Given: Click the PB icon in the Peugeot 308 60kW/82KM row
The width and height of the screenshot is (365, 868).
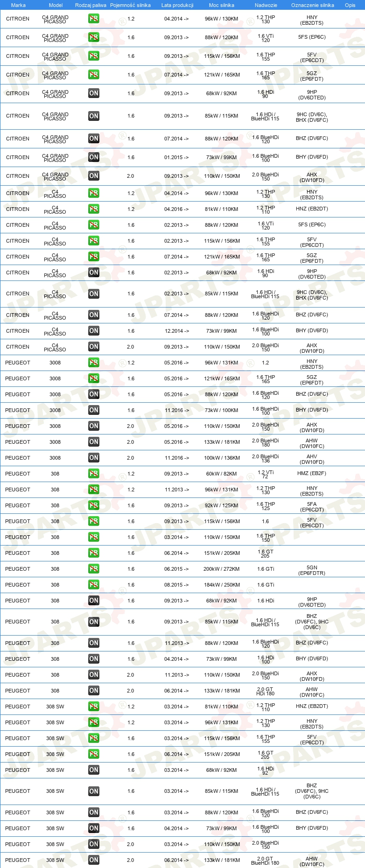Looking at the screenshot, I should (x=94, y=474).
